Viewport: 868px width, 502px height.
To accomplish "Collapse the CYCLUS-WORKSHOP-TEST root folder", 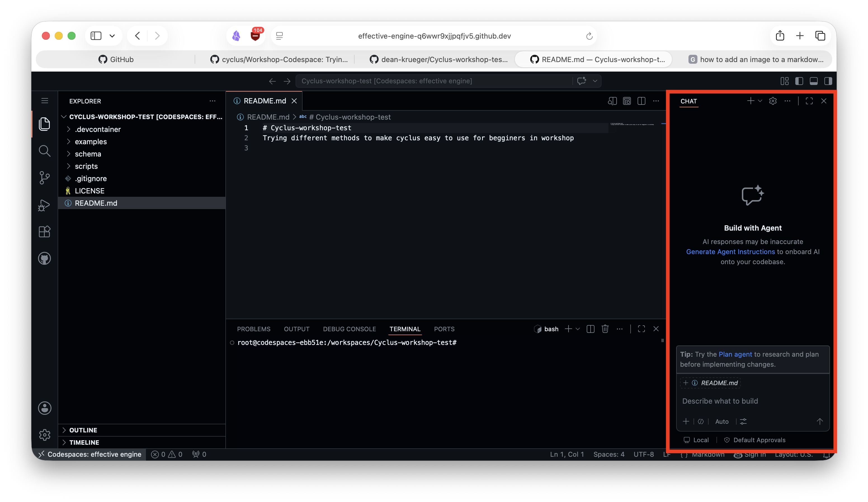I will (142, 117).
